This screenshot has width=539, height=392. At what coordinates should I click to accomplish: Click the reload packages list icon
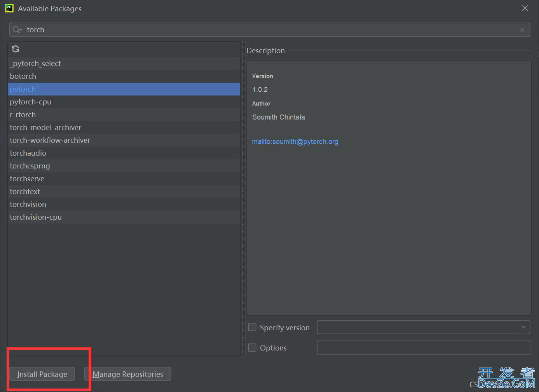coord(16,49)
